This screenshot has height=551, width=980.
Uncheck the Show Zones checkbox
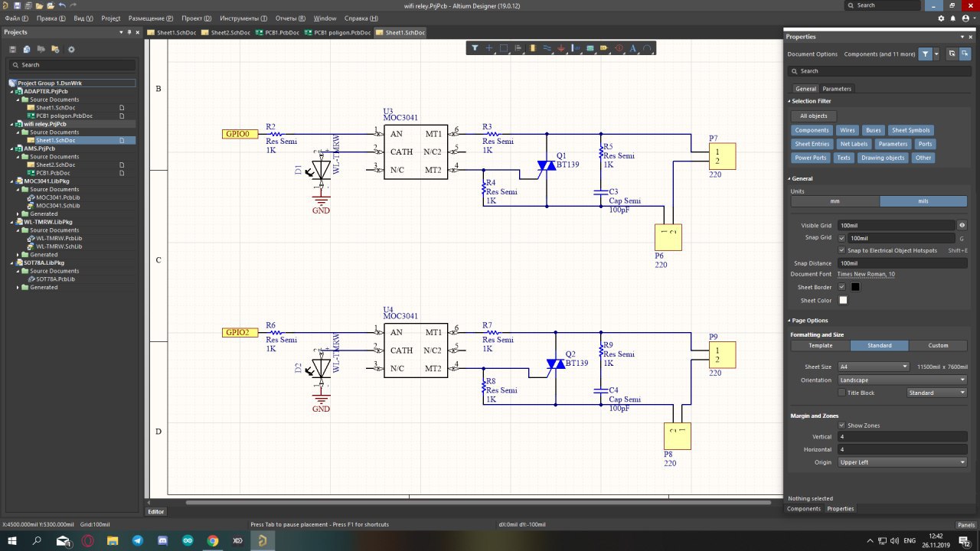point(842,425)
